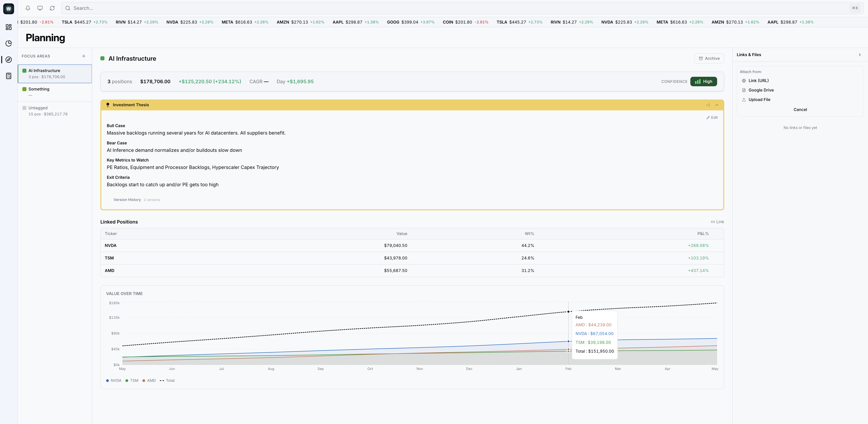Open the High confidence selector
Screen dimensions: 868x424
[704, 82]
